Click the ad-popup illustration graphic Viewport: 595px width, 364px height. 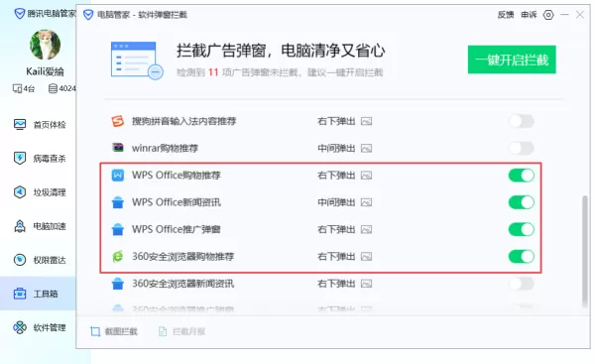coord(137,60)
